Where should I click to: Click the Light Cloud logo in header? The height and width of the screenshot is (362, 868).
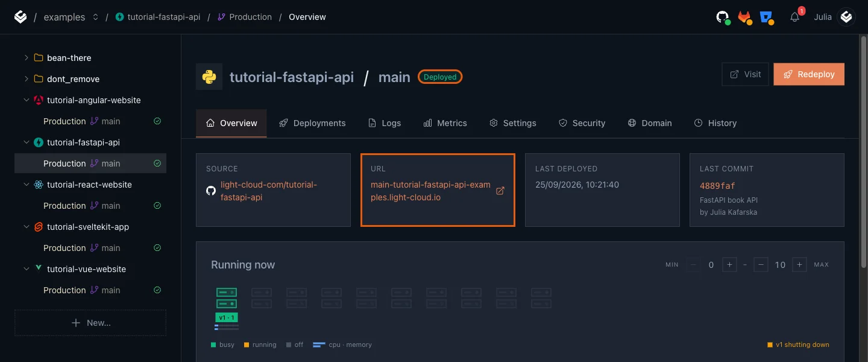[x=20, y=17]
